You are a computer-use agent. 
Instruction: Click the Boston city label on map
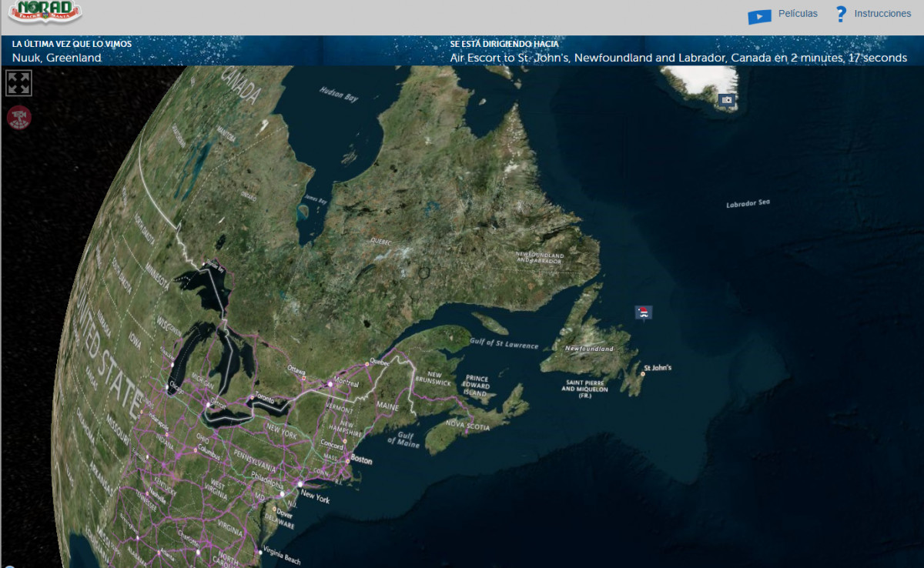(x=361, y=460)
